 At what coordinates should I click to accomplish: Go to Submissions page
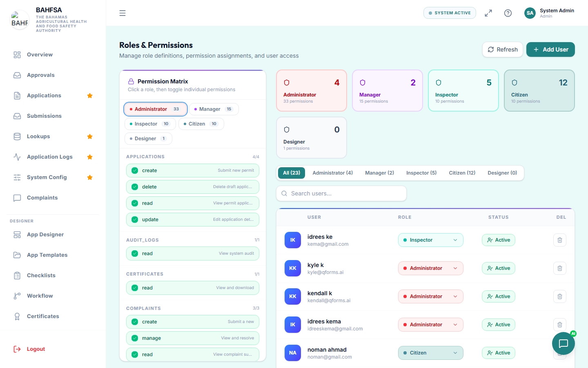pyautogui.click(x=53, y=116)
